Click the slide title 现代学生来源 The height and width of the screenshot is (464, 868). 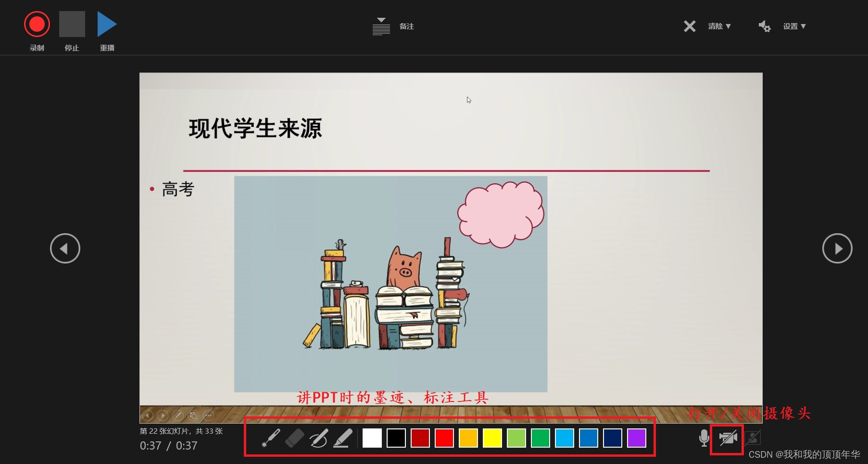click(x=255, y=129)
